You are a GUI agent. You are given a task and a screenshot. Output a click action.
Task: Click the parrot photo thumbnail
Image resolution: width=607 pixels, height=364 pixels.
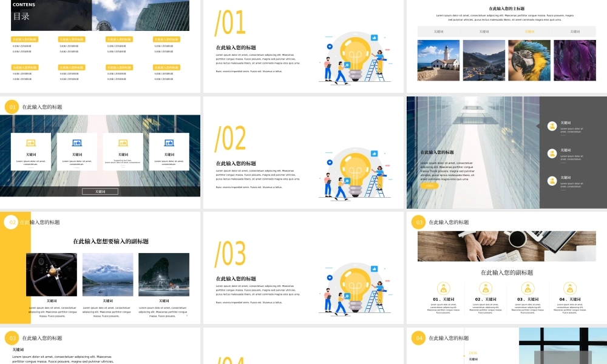click(529, 60)
